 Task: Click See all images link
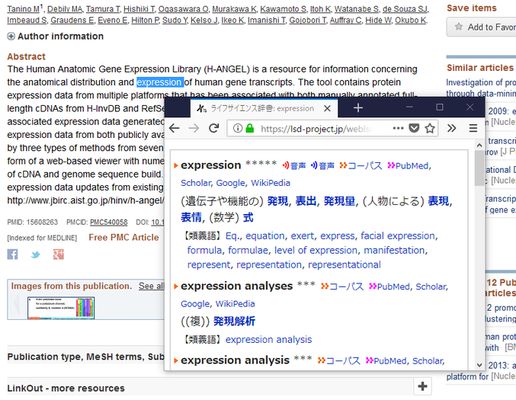(x=152, y=286)
